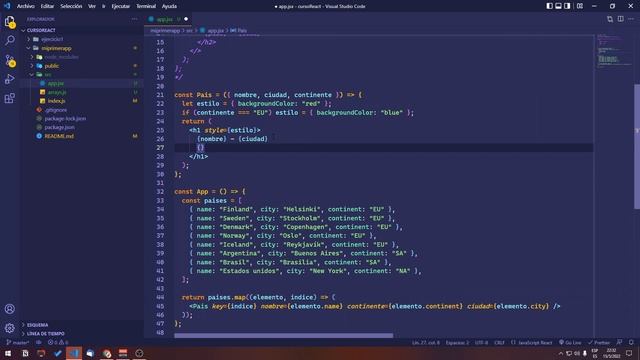Click the vertical scrollbar thumb of editor
The width and height of the screenshot is (640, 360).
(x=637, y=146)
